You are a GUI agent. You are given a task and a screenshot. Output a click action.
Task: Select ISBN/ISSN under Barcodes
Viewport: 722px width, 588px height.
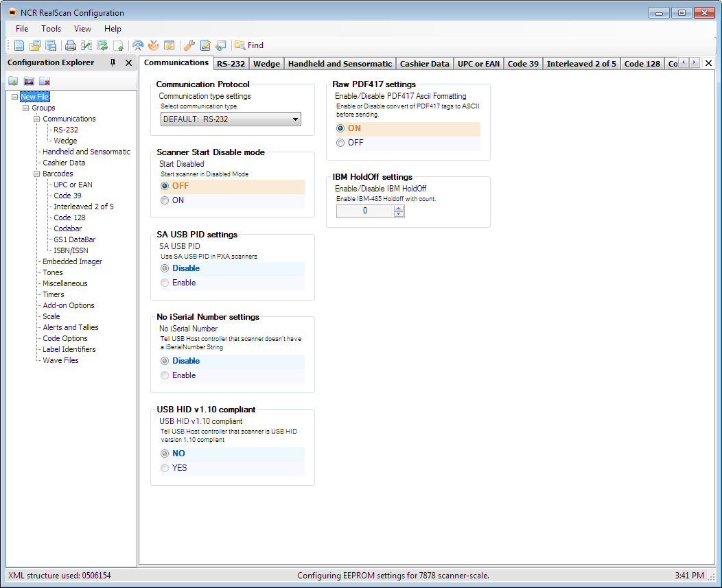71,250
